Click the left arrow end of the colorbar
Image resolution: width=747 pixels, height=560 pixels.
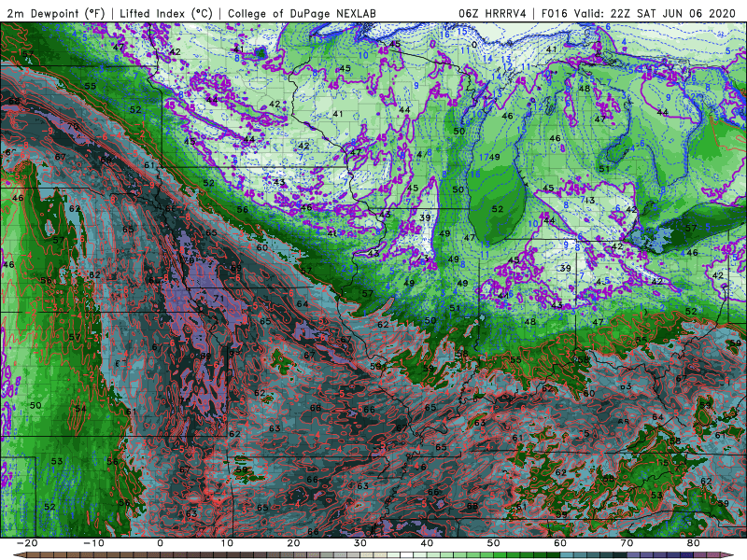point(19,555)
